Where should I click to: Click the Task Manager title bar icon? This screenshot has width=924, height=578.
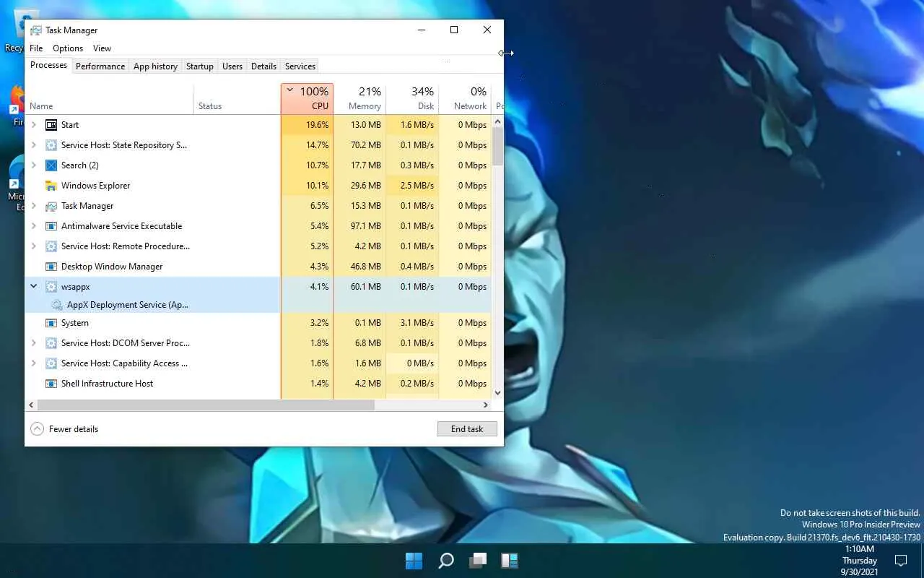point(35,30)
